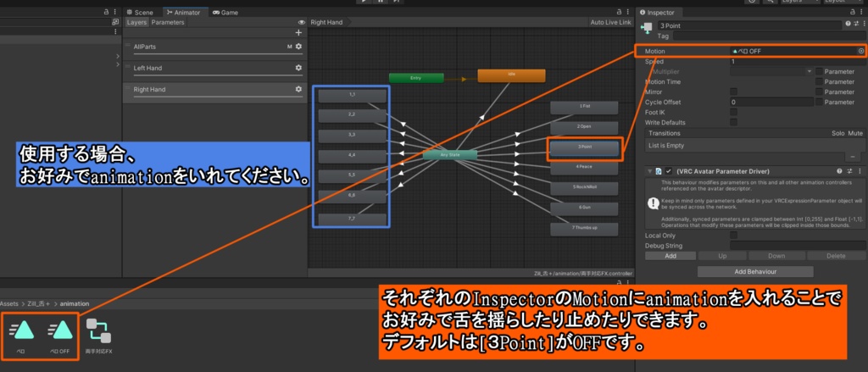Open settings gear for AllParts layer
The height and width of the screenshot is (372, 868).
coord(298,47)
